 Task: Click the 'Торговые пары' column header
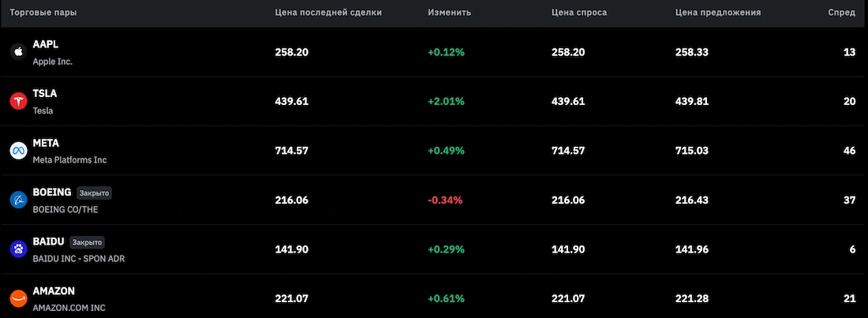(x=43, y=13)
